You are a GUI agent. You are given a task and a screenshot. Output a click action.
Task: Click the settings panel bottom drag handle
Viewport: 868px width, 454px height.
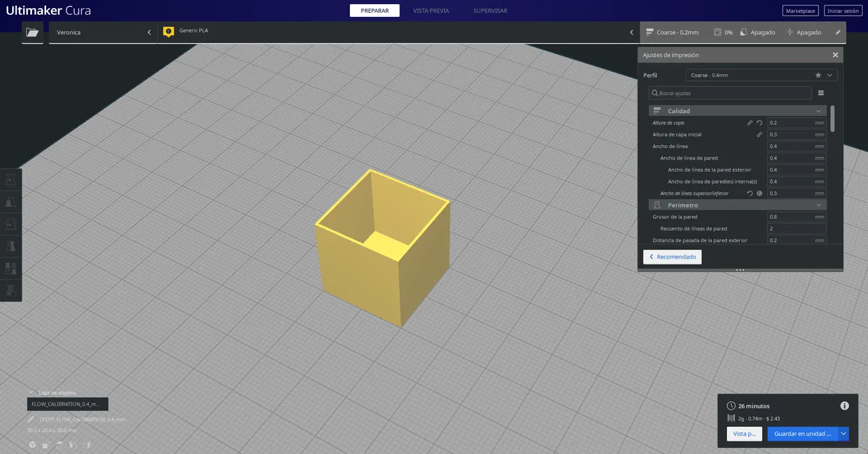point(740,270)
